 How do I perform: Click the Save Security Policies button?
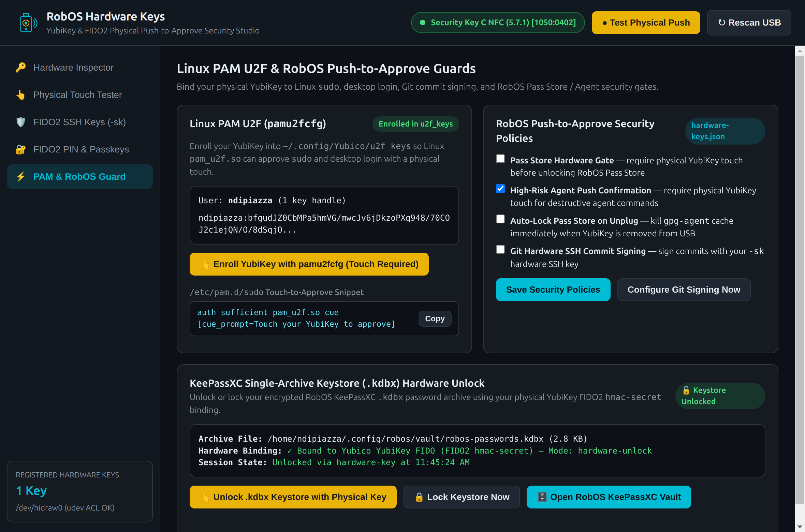point(553,290)
